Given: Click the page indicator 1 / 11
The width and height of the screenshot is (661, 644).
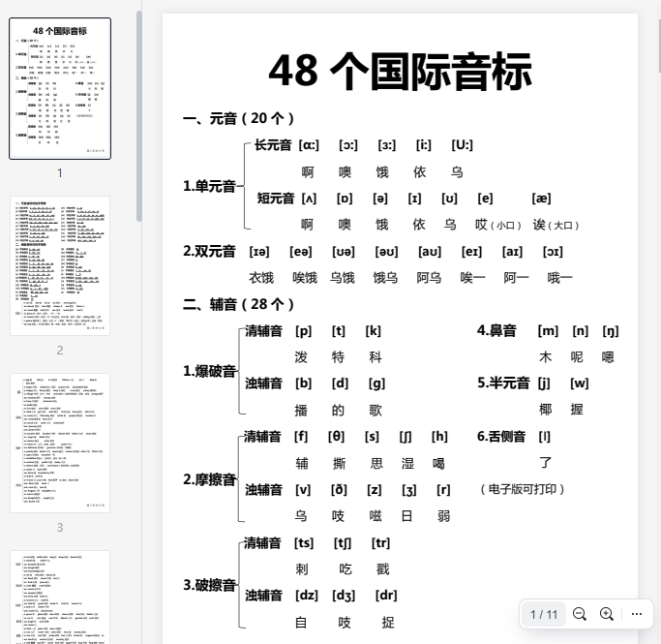Looking at the screenshot, I should coord(544,615).
